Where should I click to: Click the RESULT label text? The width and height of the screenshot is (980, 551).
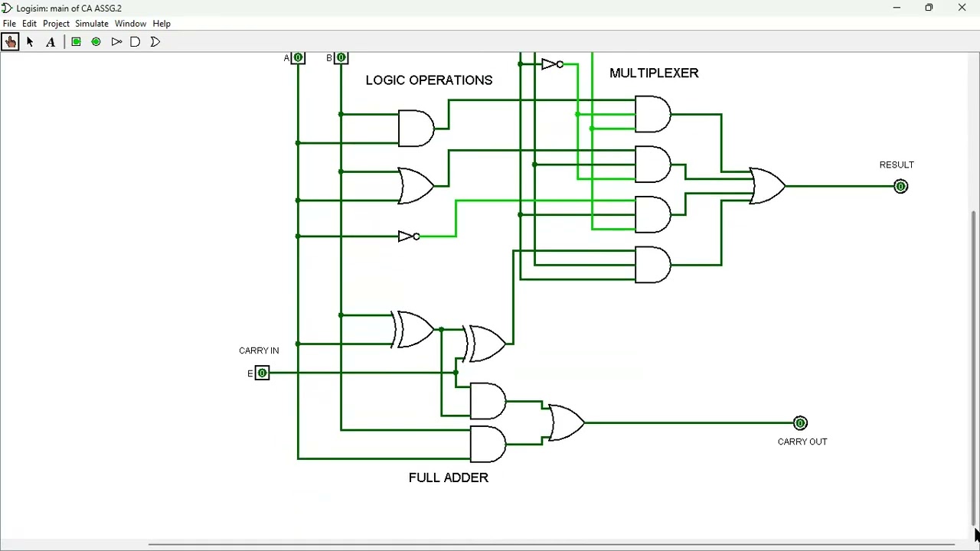tap(897, 165)
